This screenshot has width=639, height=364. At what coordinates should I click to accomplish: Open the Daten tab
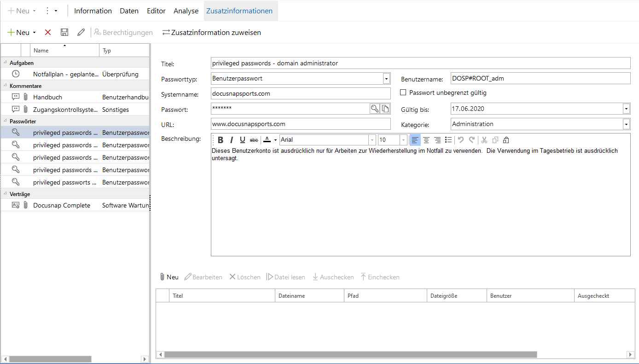coord(129,11)
